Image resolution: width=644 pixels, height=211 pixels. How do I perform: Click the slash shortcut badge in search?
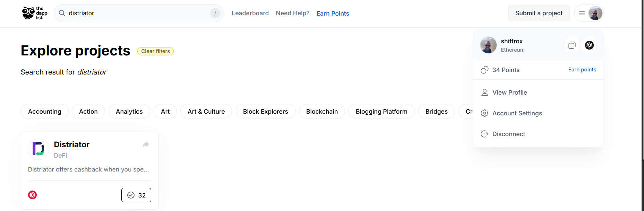215,13
